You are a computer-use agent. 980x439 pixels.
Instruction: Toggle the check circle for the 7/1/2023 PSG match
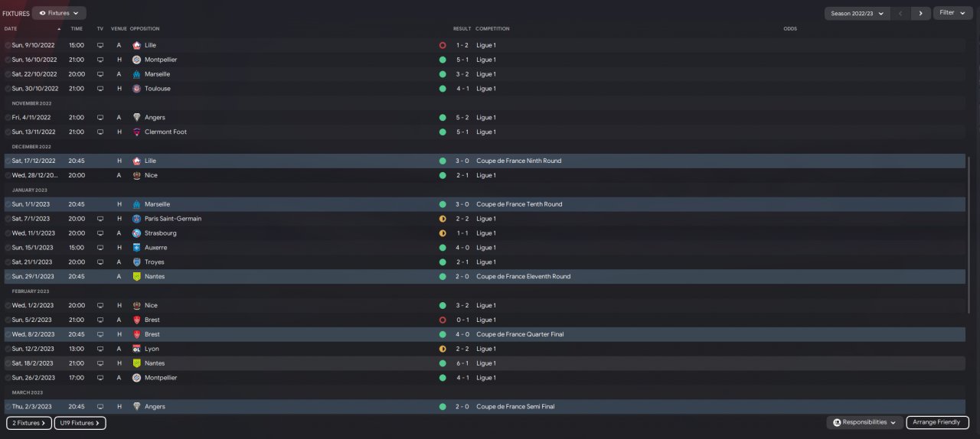pos(8,219)
